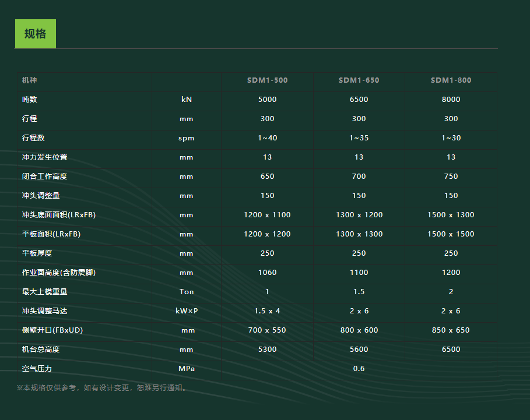Select the 1~40 stroke rate value
The width and height of the screenshot is (530, 420).
[267, 138]
